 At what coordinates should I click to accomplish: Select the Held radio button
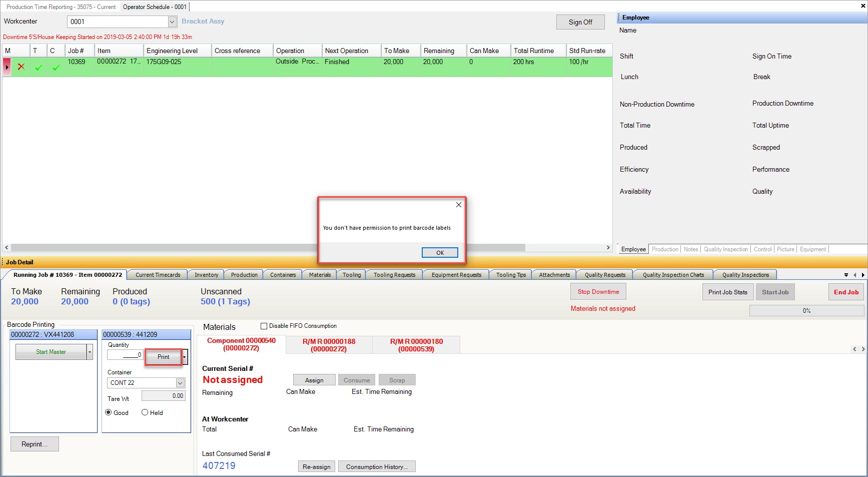[145, 412]
